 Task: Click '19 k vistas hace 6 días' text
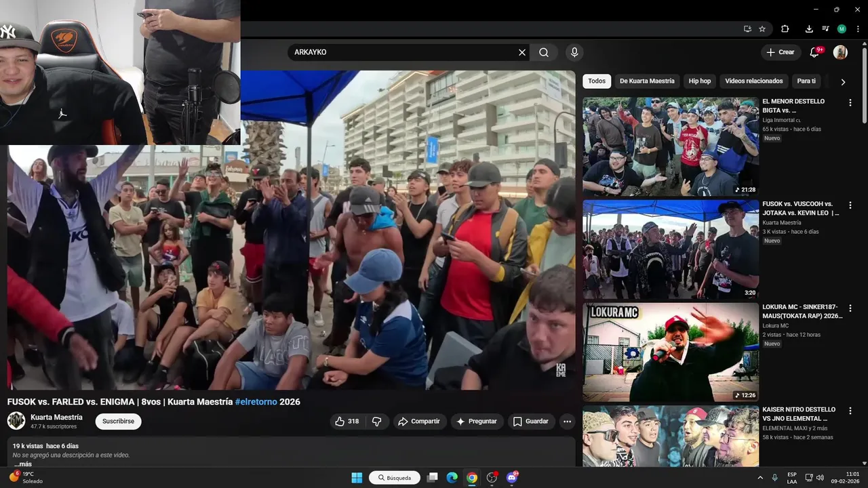[45, 446]
